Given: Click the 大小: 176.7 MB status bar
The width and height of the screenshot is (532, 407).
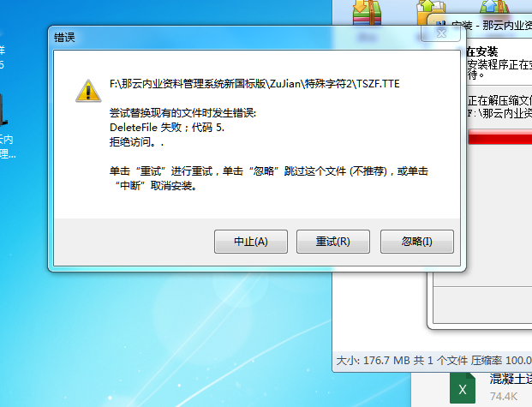Looking at the screenshot, I should 433,360.
